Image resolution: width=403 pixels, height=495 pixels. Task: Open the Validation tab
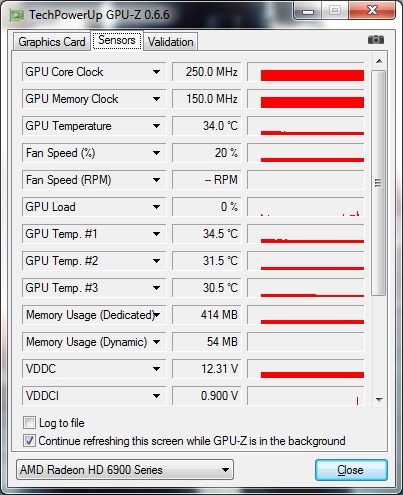pos(171,42)
